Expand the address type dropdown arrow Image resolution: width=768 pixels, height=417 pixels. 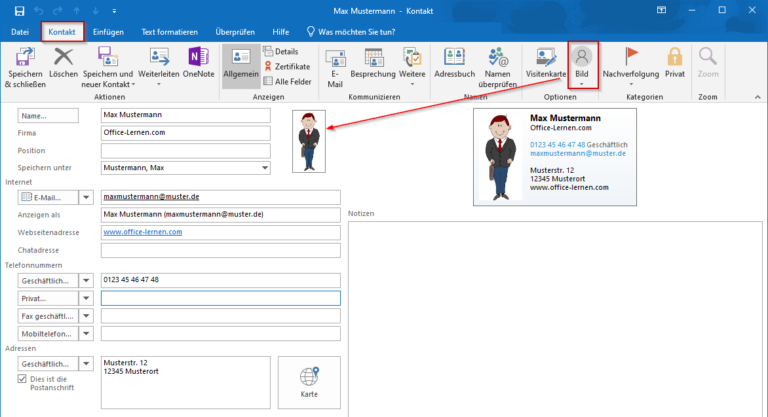tap(86, 364)
